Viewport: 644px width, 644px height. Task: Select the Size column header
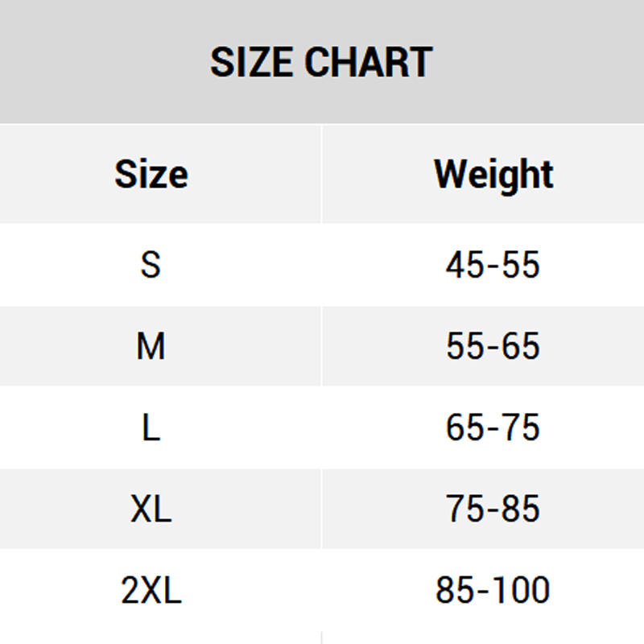point(151,174)
